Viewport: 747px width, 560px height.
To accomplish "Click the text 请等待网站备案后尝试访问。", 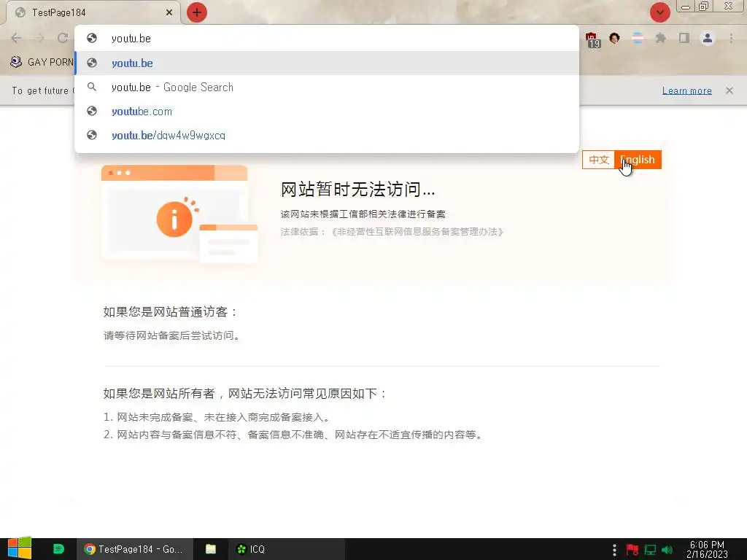I will click(x=173, y=335).
